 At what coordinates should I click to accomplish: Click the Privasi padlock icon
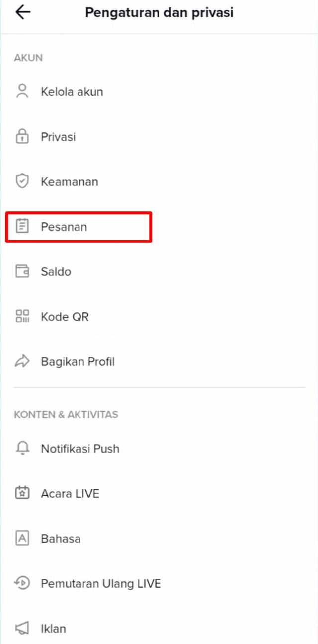tap(22, 136)
